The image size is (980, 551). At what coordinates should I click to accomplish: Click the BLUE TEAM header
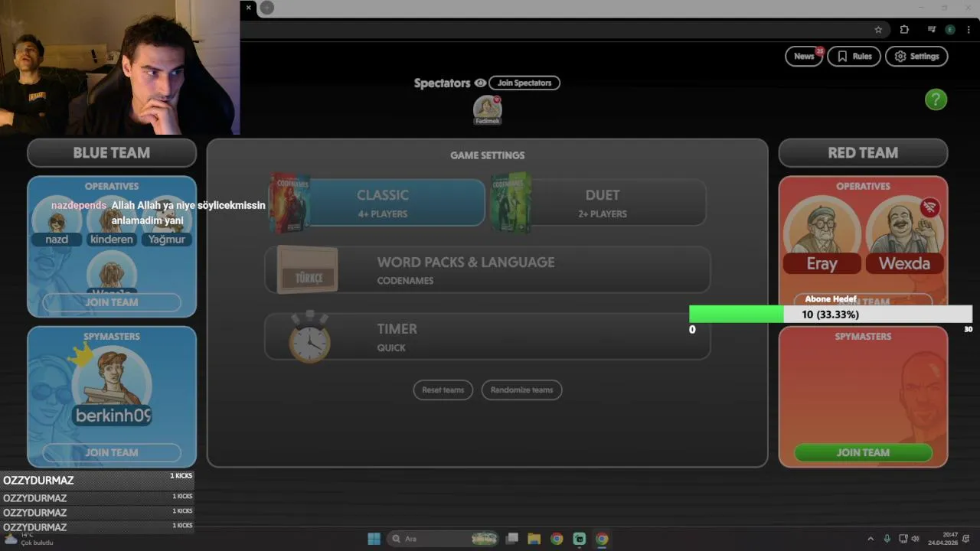pos(112,152)
